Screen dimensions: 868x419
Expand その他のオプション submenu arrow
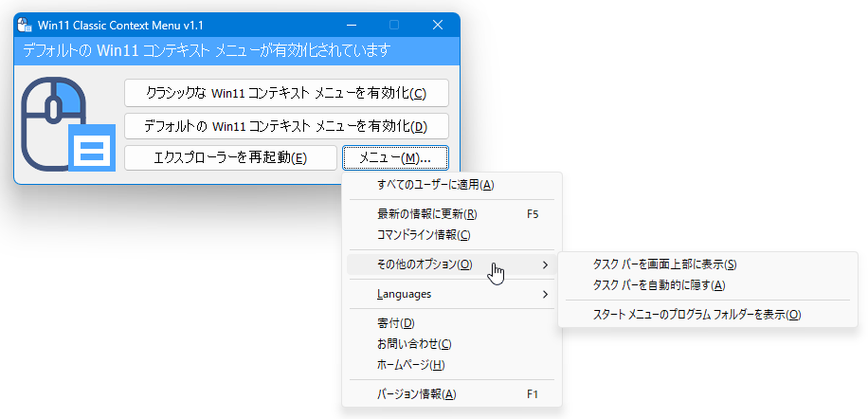[546, 265]
